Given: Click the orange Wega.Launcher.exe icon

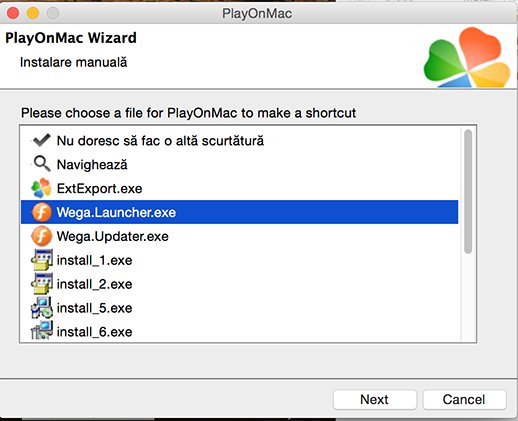Looking at the screenshot, I should [42, 212].
